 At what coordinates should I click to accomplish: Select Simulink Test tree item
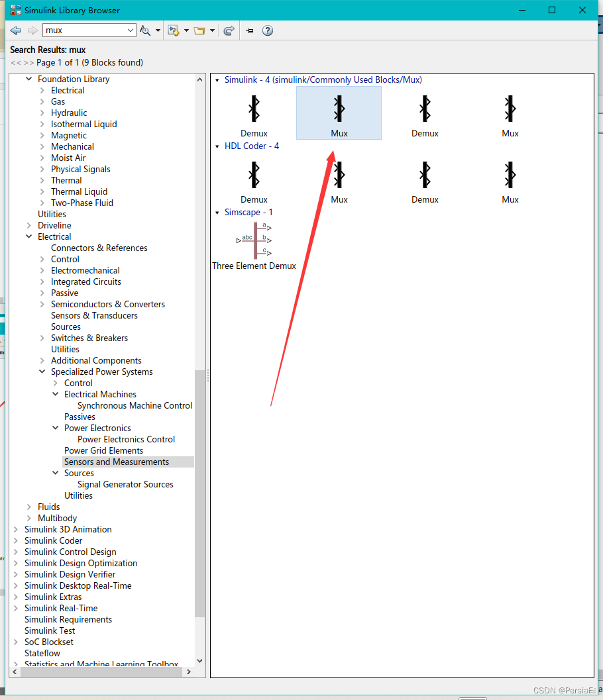tap(50, 630)
